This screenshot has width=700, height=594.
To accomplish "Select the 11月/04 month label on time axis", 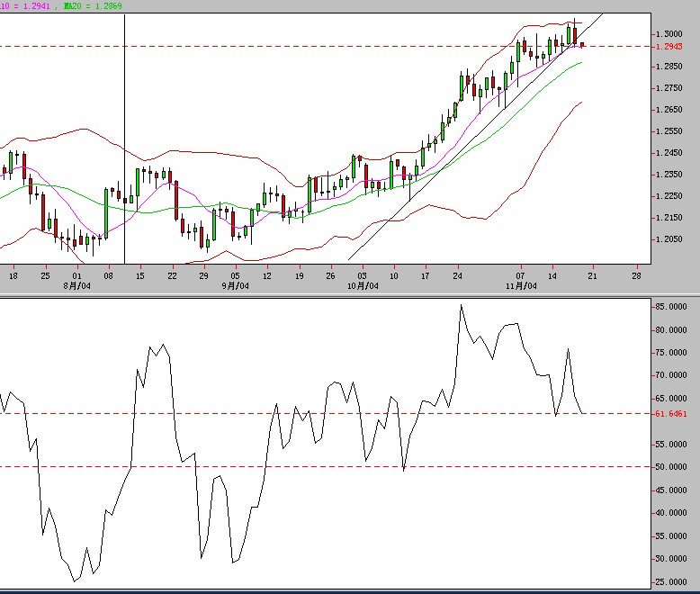I will [x=521, y=285].
